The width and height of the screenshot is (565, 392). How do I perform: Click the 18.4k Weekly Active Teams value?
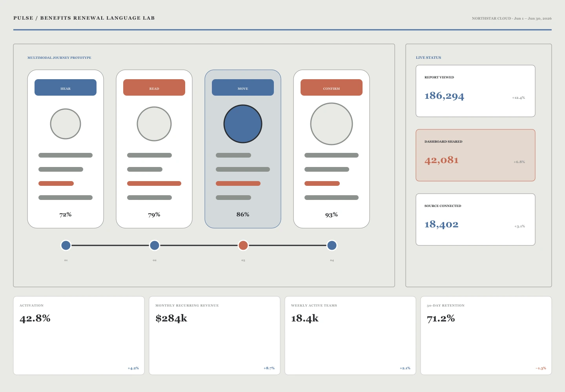click(x=305, y=318)
